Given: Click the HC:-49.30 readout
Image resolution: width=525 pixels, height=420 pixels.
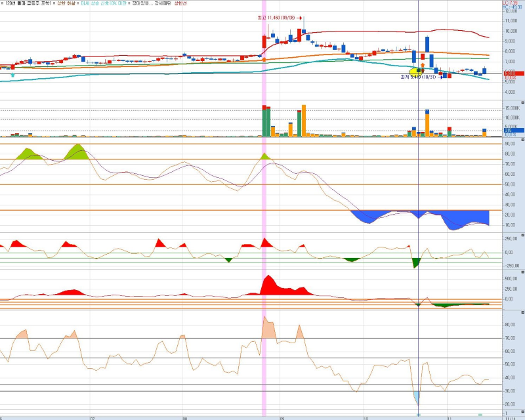Looking at the screenshot, I should click(512, 7).
